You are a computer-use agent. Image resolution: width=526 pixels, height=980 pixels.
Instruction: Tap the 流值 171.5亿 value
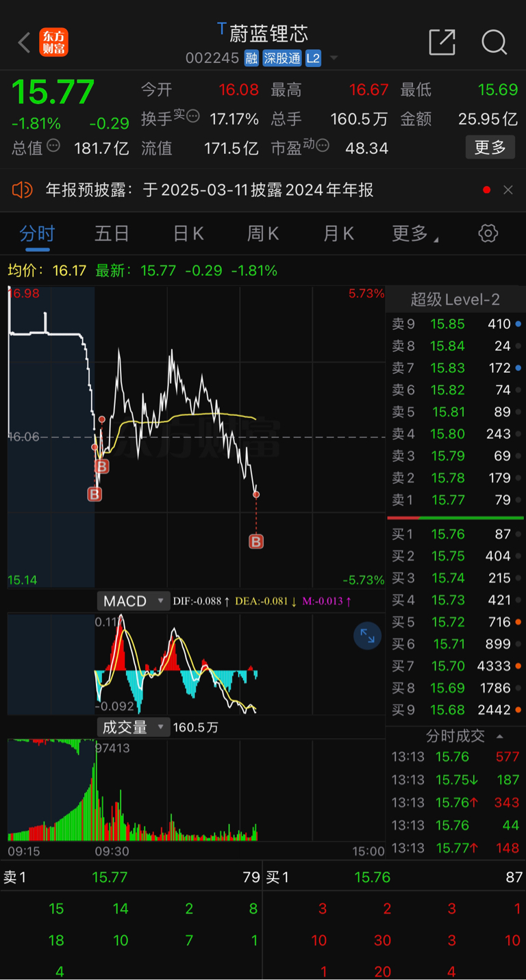click(x=231, y=149)
